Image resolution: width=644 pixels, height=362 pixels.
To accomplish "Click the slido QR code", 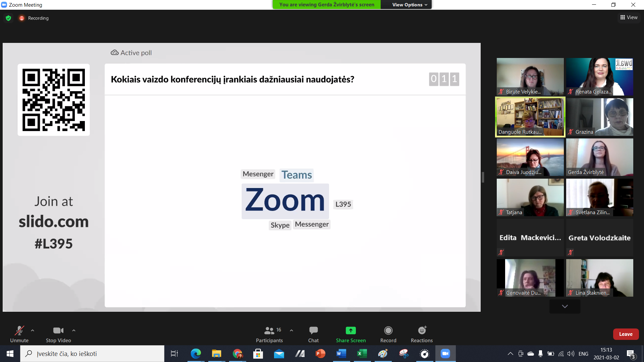I will coord(54,100).
